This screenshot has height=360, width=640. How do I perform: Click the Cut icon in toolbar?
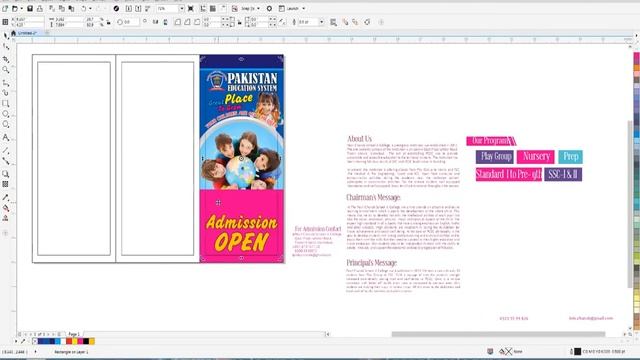tap(52, 9)
